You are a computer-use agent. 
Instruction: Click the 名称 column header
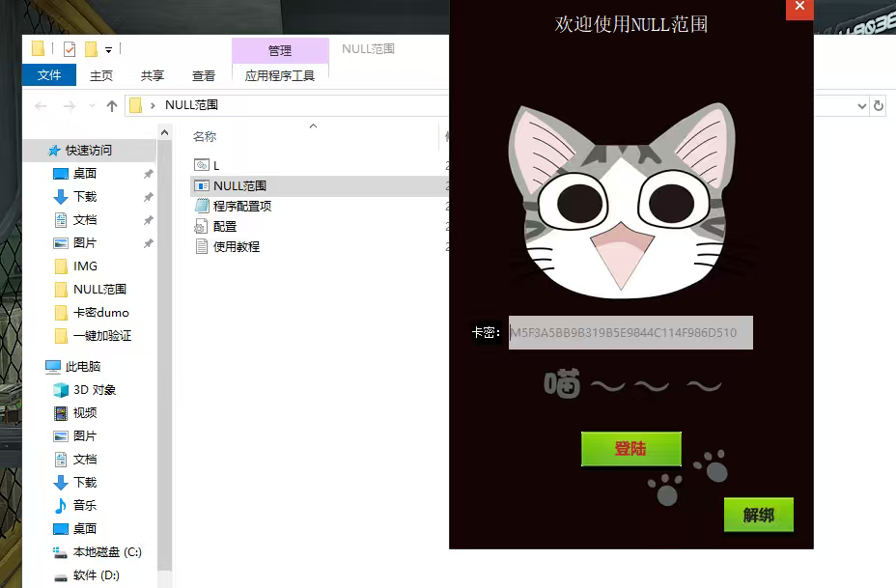tap(205, 136)
